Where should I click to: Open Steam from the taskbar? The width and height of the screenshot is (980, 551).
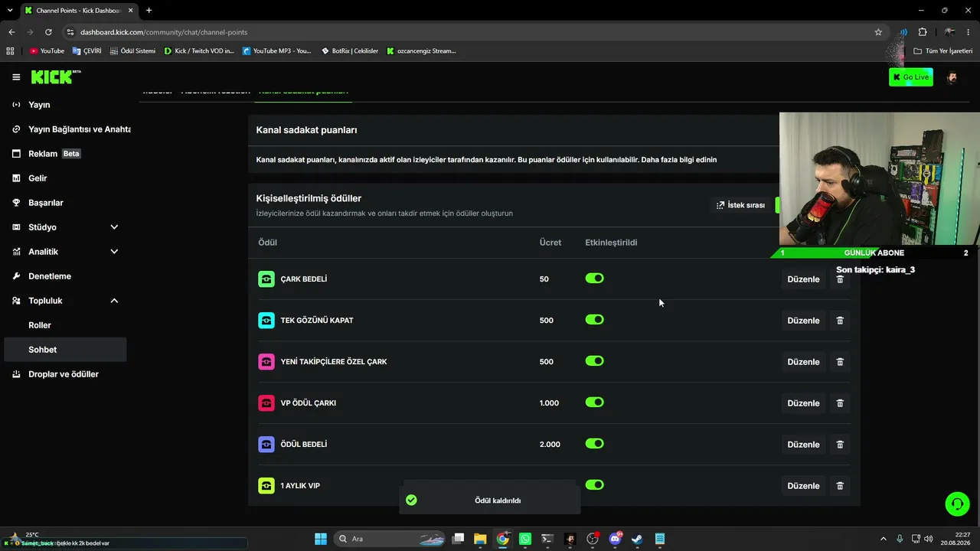click(x=637, y=539)
